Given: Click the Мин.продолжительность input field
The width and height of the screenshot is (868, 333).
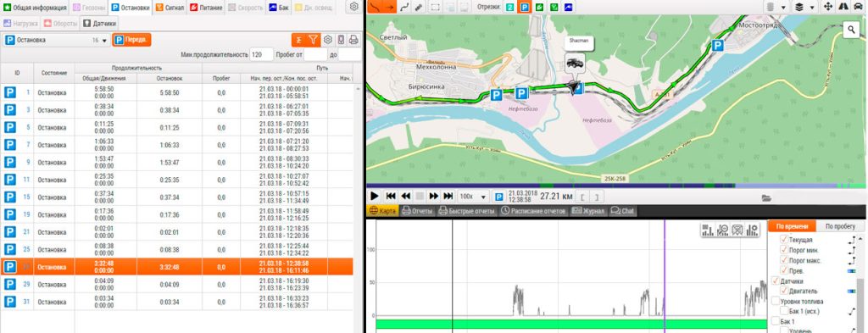Looking at the screenshot, I should pyautogui.click(x=262, y=55).
